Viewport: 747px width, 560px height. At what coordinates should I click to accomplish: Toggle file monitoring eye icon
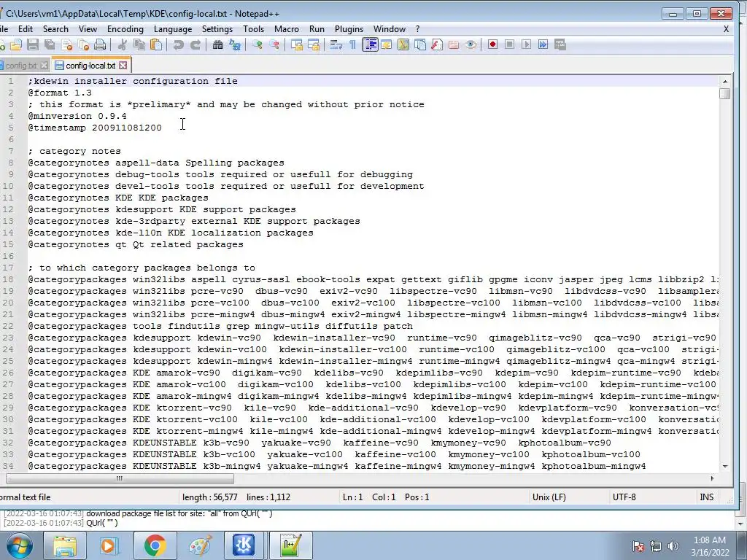pos(471,44)
